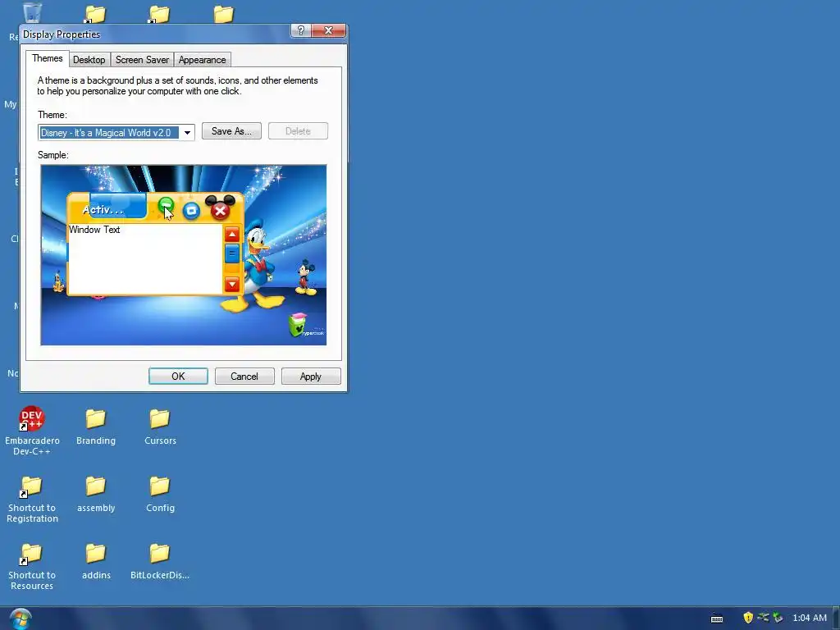The width and height of the screenshot is (840, 630).
Task: Close the Display Properties dialog
Action: point(328,30)
